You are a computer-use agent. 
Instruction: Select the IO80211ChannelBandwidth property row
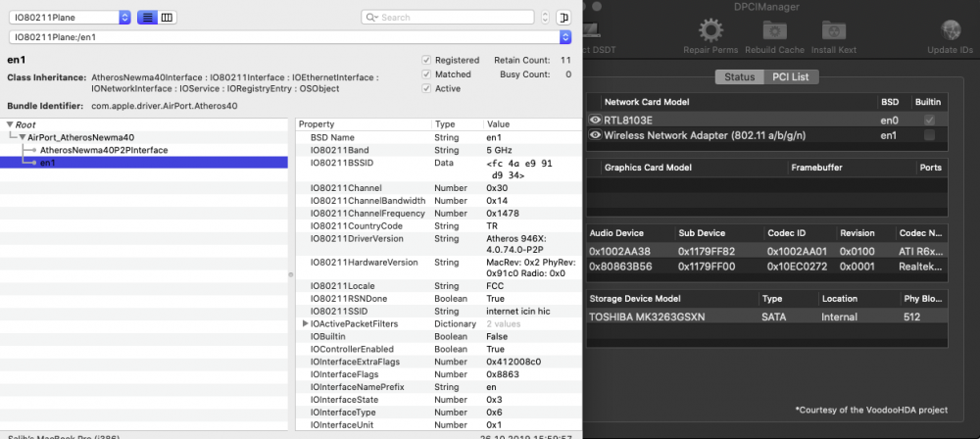point(438,201)
